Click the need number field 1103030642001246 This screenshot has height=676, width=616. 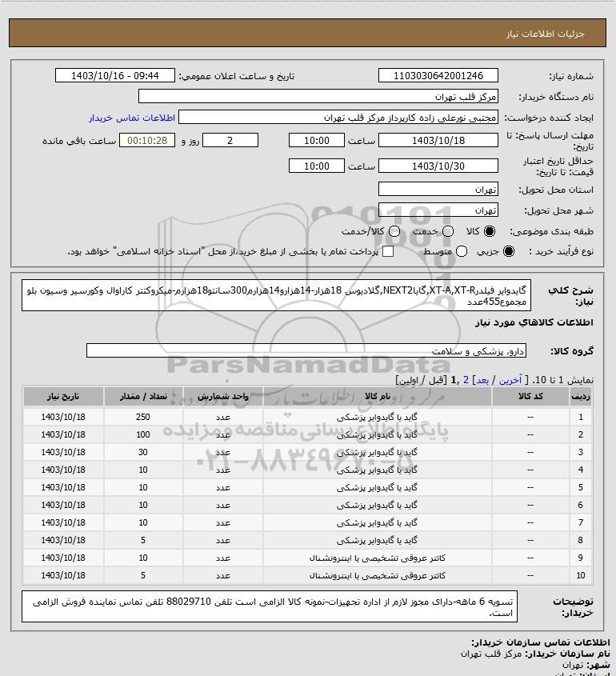[x=438, y=75]
